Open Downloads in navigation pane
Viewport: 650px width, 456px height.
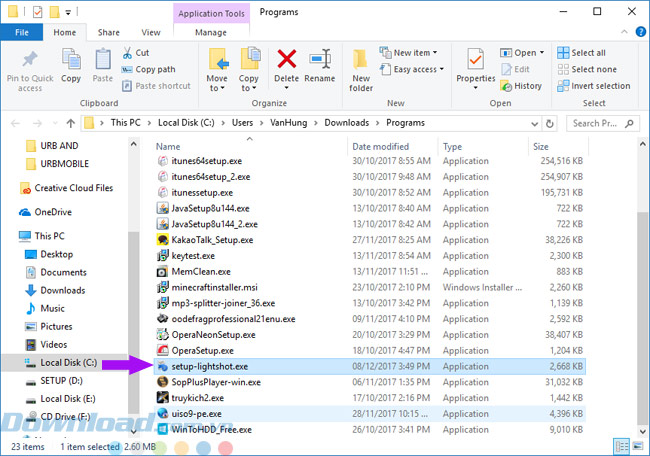[62, 290]
